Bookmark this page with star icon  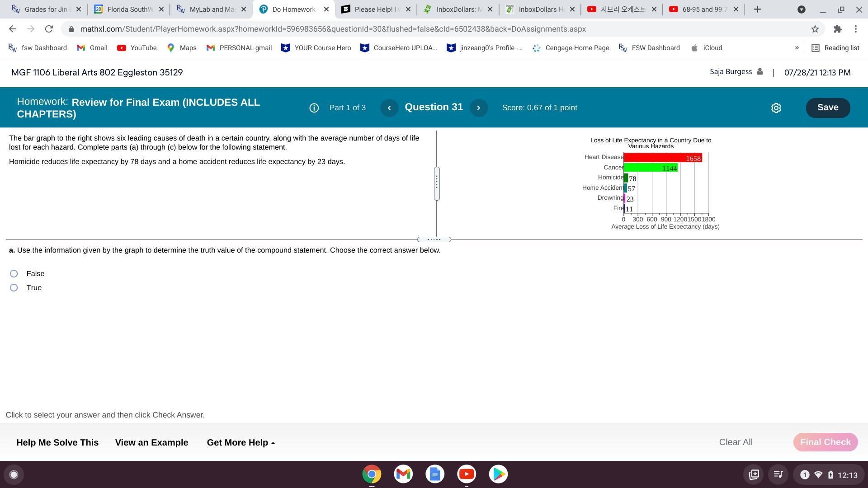click(815, 29)
